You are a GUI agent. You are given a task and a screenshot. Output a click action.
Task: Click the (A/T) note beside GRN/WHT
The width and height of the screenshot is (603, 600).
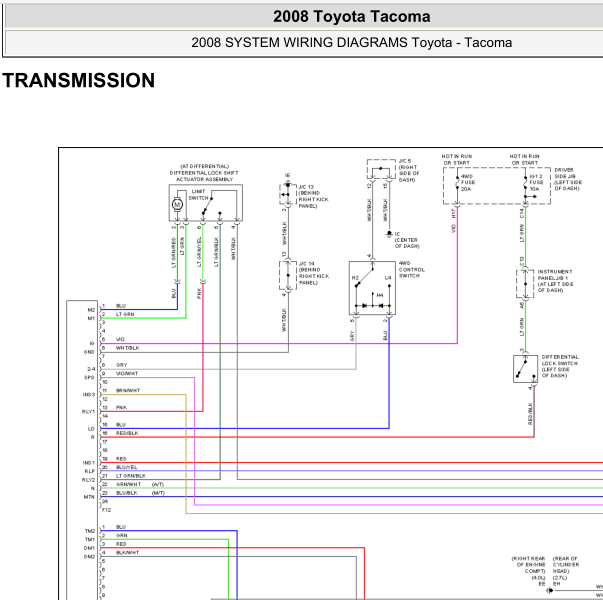[x=158, y=484]
